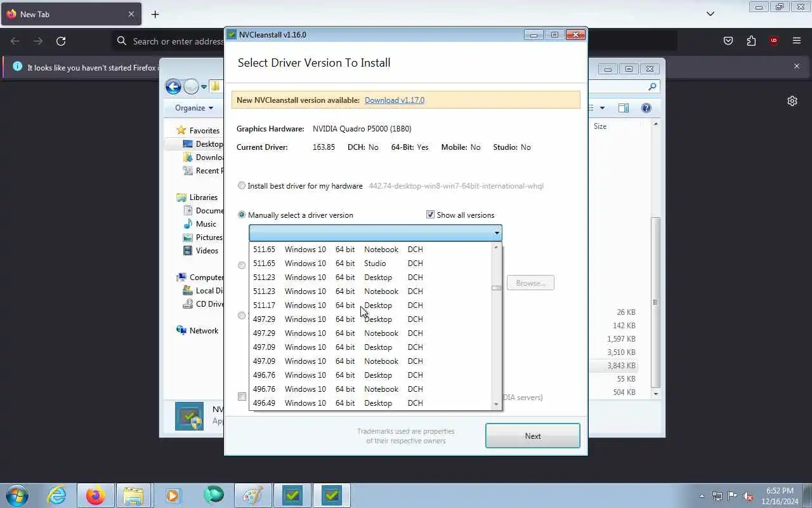Select Videos library in Explorer
The width and height of the screenshot is (812, 508).
click(207, 251)
